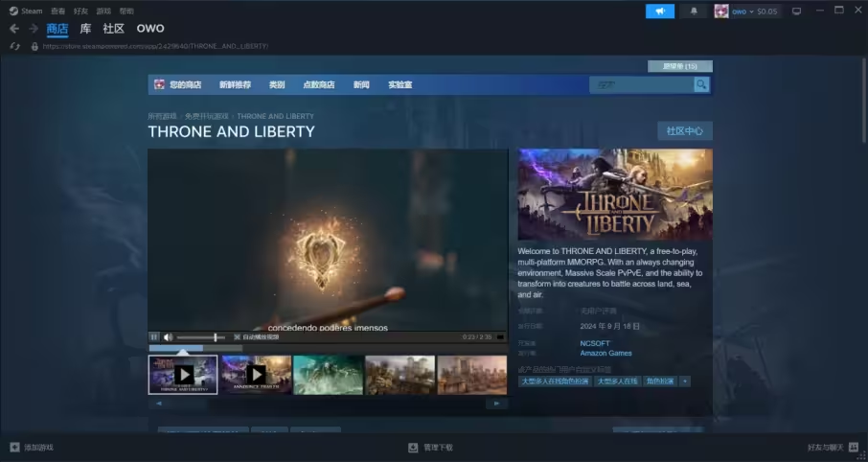Click the add game plus icon
The width and height of the screenshot is (868, 462).
(15, 447)
